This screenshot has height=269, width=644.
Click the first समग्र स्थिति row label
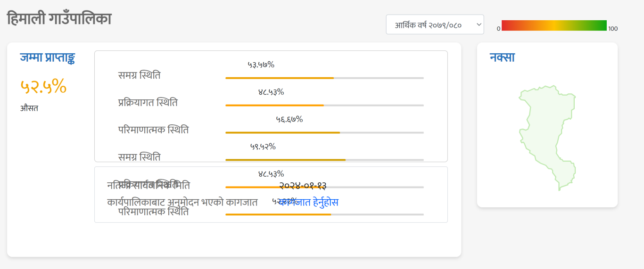pyautogui.click(x=139, y=75)
